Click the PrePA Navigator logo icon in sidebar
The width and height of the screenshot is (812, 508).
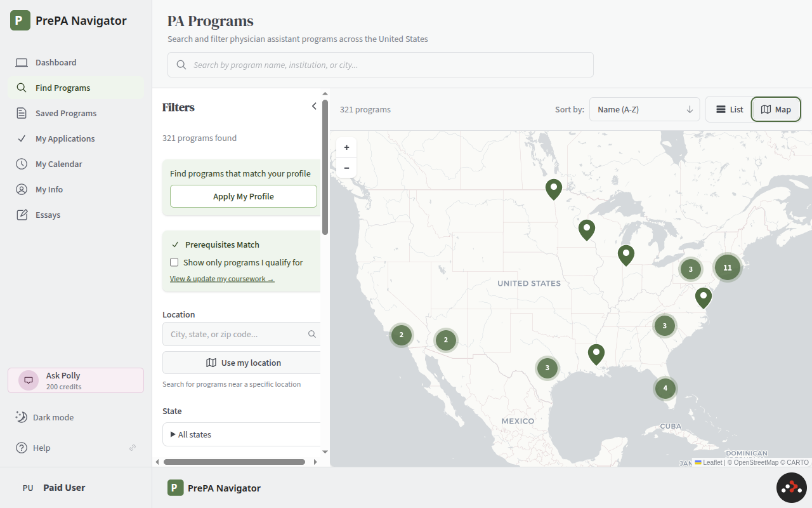pyautogui.click(x=20, y=20)
